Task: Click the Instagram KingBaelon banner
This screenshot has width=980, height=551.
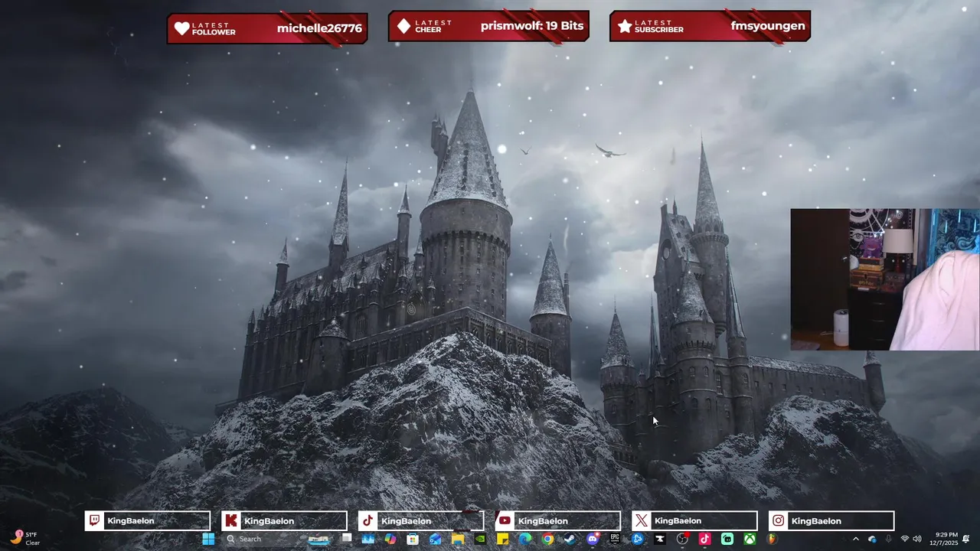Action: tap(831, 521)
